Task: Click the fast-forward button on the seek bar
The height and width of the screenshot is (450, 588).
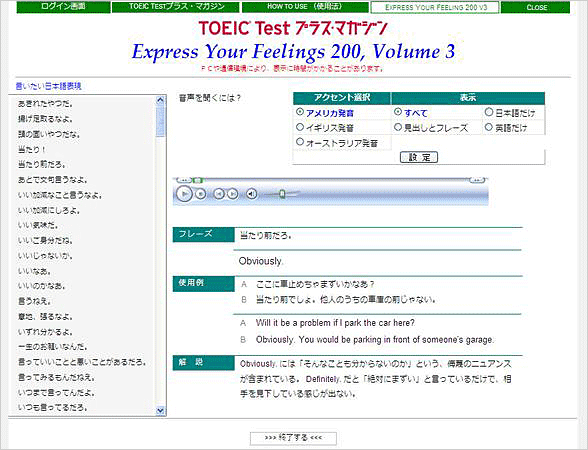Action: coord(477,180)
